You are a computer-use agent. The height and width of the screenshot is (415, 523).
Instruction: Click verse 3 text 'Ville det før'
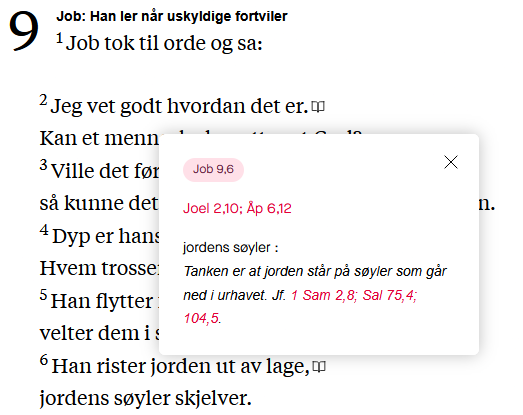tap(105, 171)
